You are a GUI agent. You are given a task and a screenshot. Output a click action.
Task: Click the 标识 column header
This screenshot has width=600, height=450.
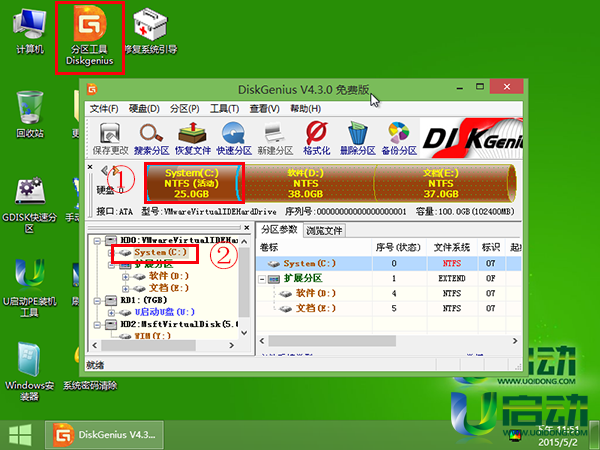[491, 248]
